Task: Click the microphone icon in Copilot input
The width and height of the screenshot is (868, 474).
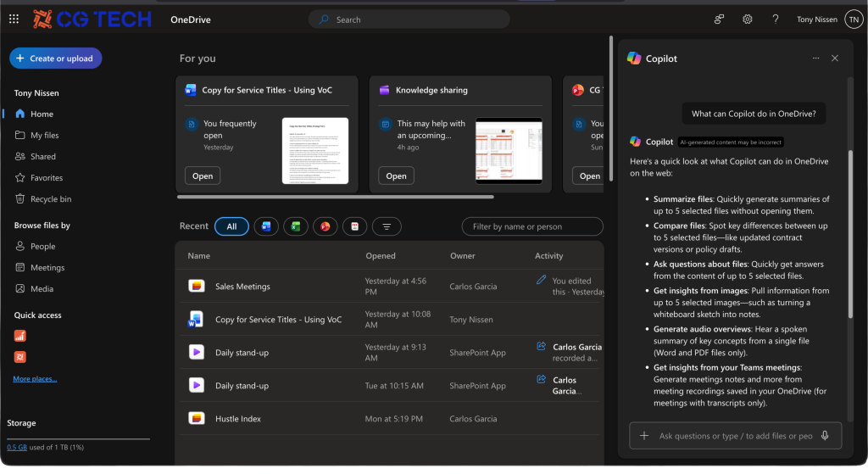Action: pyautogui.click(x=825, y=435)
